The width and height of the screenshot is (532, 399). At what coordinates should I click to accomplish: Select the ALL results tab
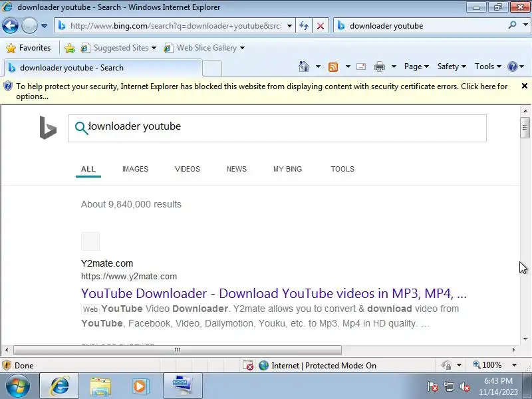point(88,169)
